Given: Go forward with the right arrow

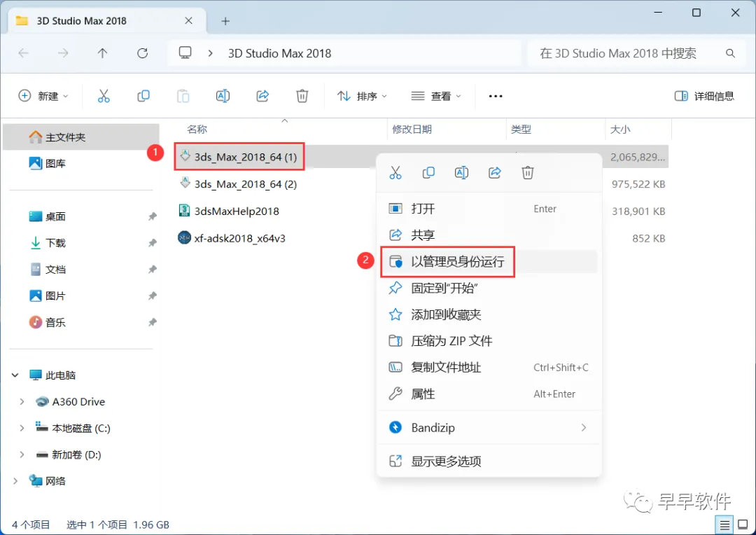Looking at the screenshot, I should [63, 53].
